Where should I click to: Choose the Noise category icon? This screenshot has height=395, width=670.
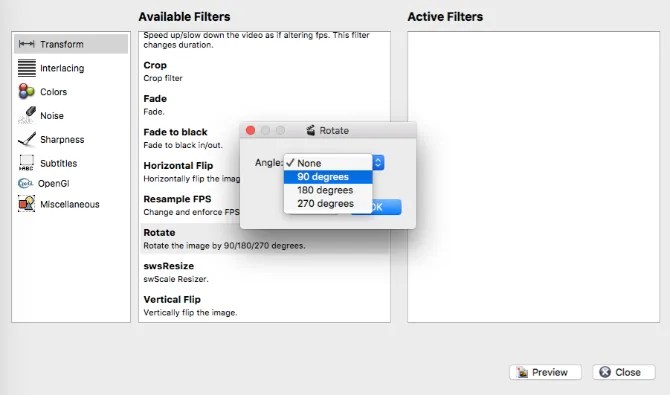[26, 115]
